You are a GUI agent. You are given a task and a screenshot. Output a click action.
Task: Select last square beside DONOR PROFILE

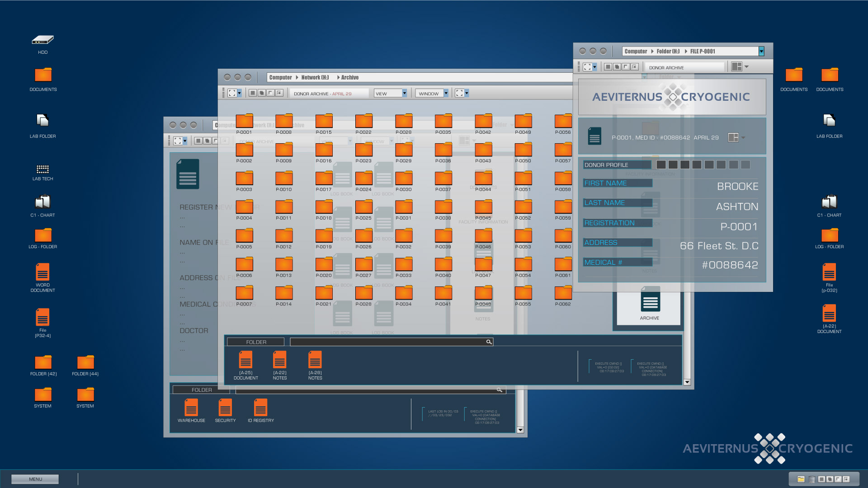pyautogui.click(x=745, y=165)
